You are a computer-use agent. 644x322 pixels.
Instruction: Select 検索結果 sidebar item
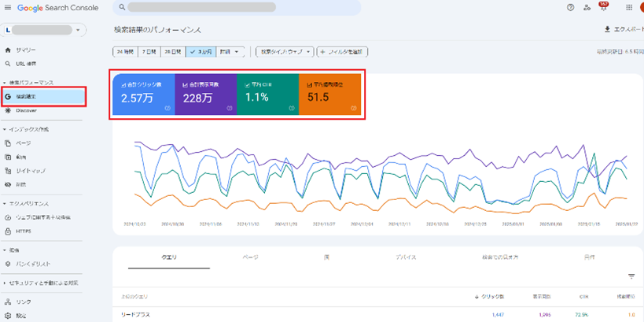coord(43,97)
